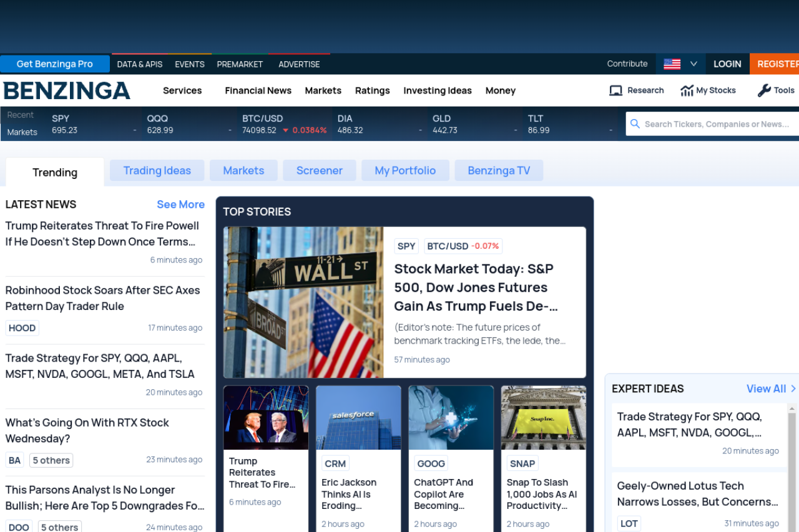Screen dimensions: 799x532
Task: Click the Benzinga logo
Action: (x=67, y=91)
